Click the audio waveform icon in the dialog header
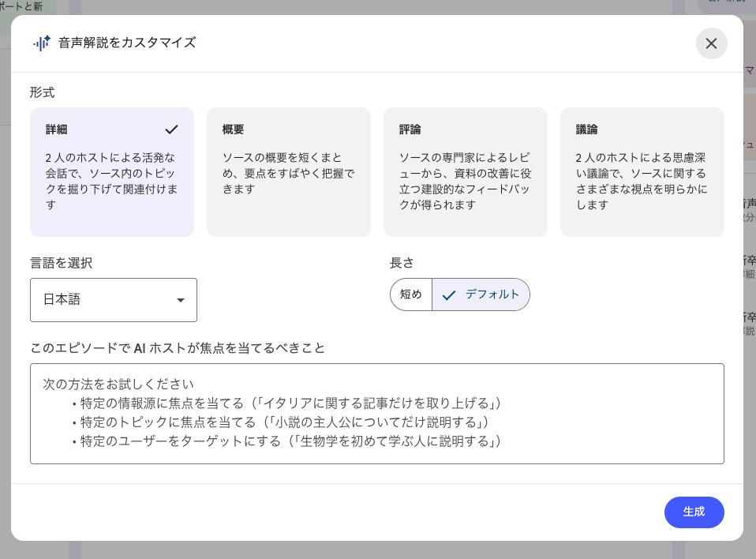This screenshot has height=559, width=756. [x=42, y=43]
